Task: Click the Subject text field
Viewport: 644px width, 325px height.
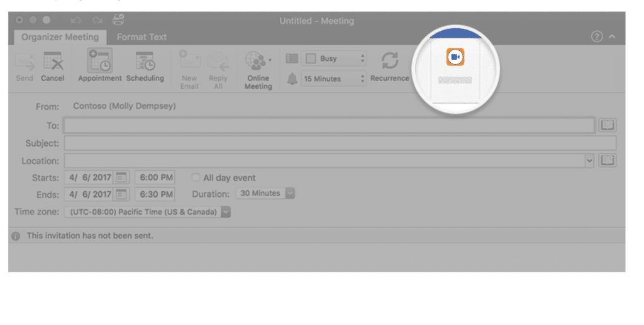Action: click(340, 143)
